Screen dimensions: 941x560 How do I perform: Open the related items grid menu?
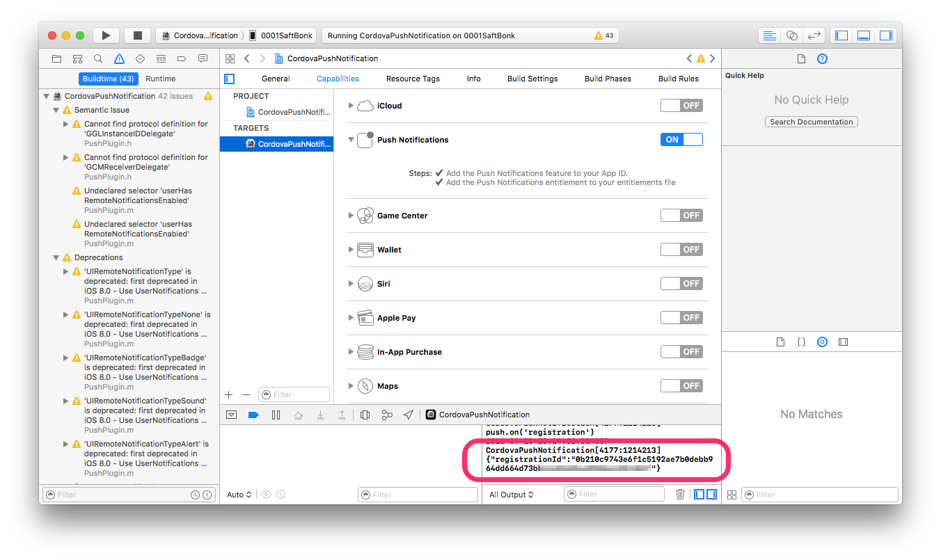pyautogui.click(x=230, y=58)
